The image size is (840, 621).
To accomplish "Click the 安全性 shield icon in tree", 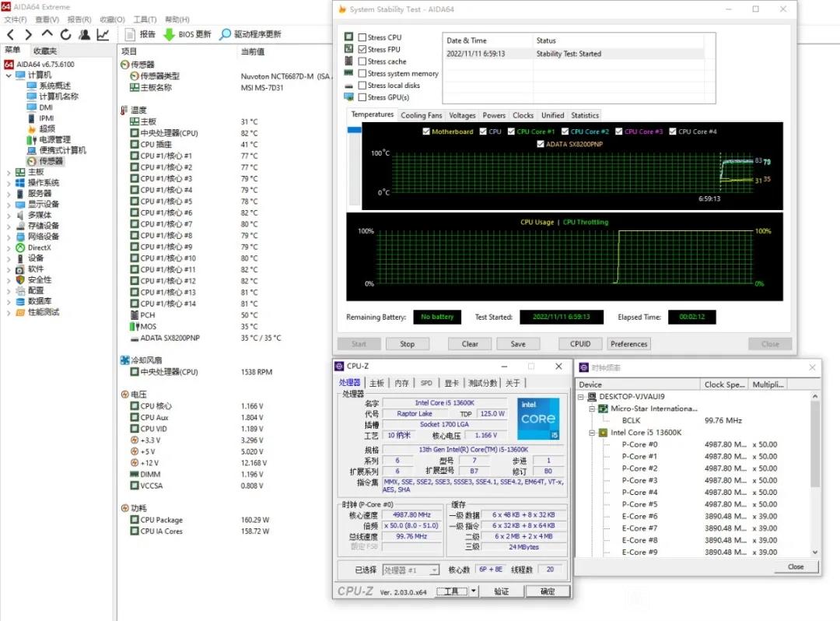I will 20,279.
